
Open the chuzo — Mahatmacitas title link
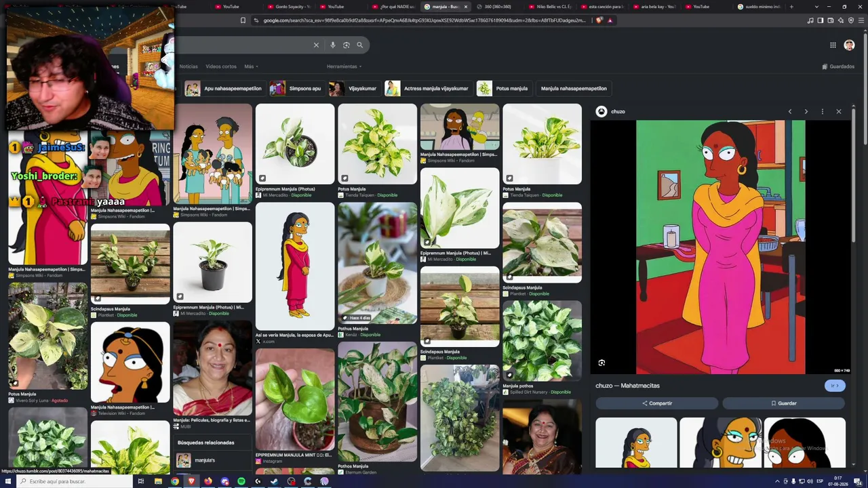coord(627,386)
